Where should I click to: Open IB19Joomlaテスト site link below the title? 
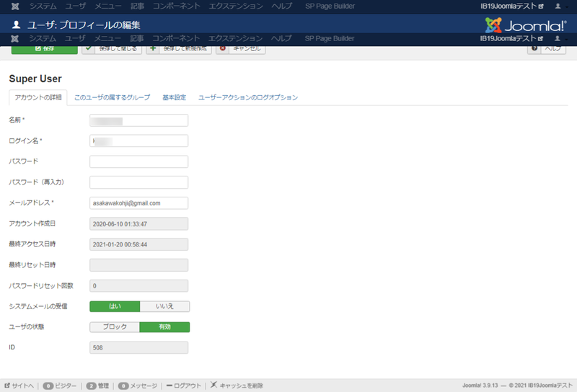pyautogui.click(x=511, y=39)
